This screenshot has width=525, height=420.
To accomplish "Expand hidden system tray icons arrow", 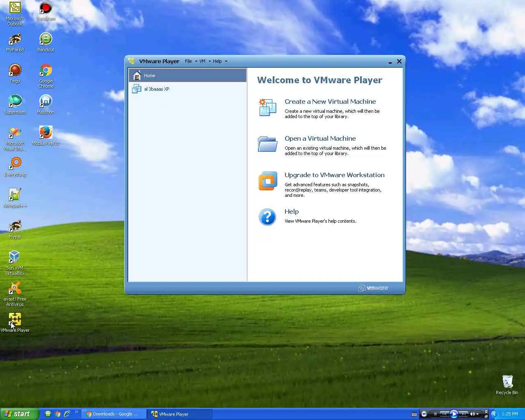I will (x=494, y=414).
